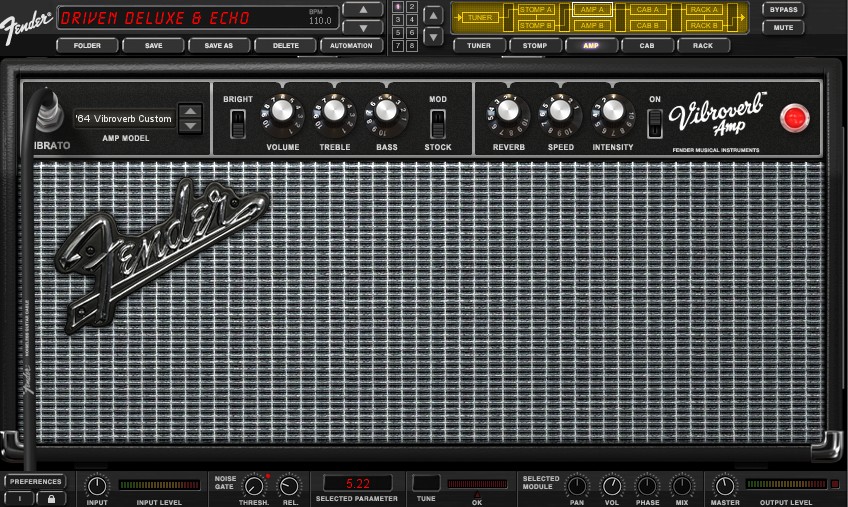Open the AUTOMATION settings button
This screenshot has width=848, height=507.
(x=352, y=46)
